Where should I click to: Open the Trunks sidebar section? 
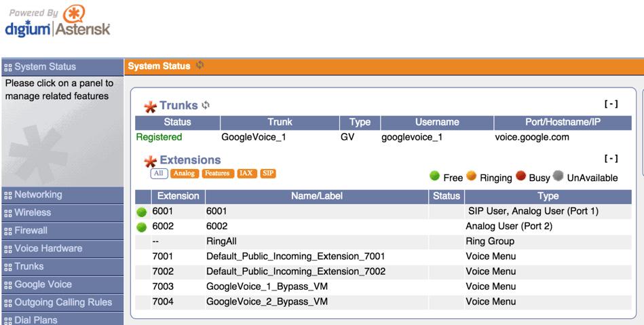click(x=62, y=267)
